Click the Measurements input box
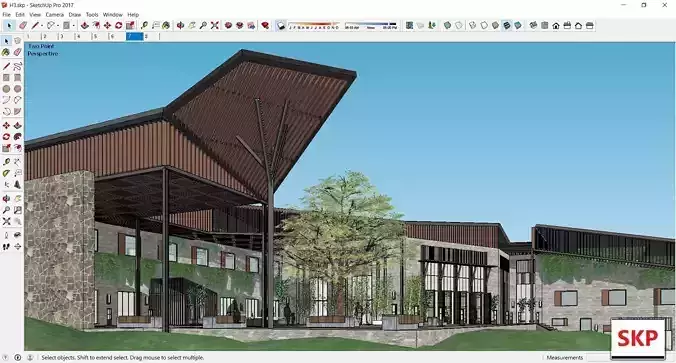 pos(599,357)
